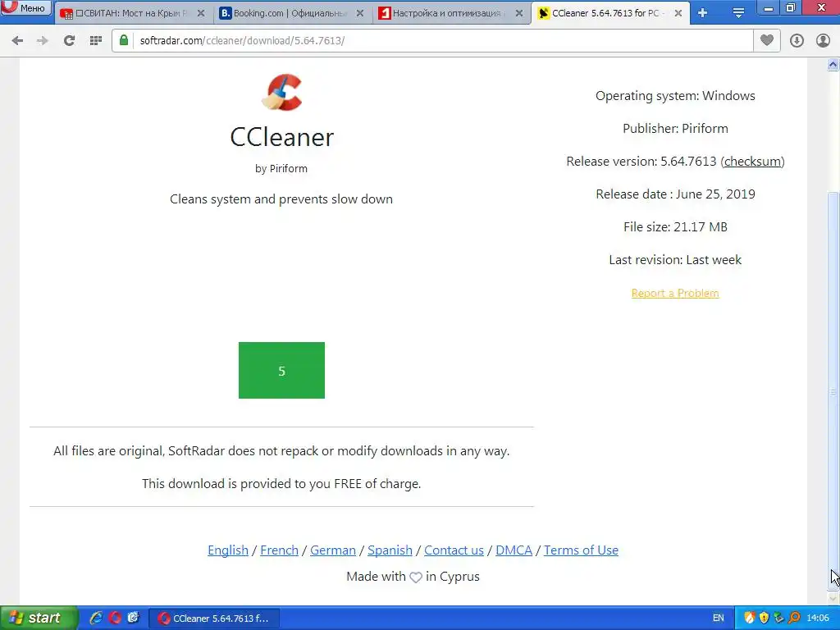Click the third quick launch icon
This screenshot has width=840, height=630.
[x=133, y=618]
